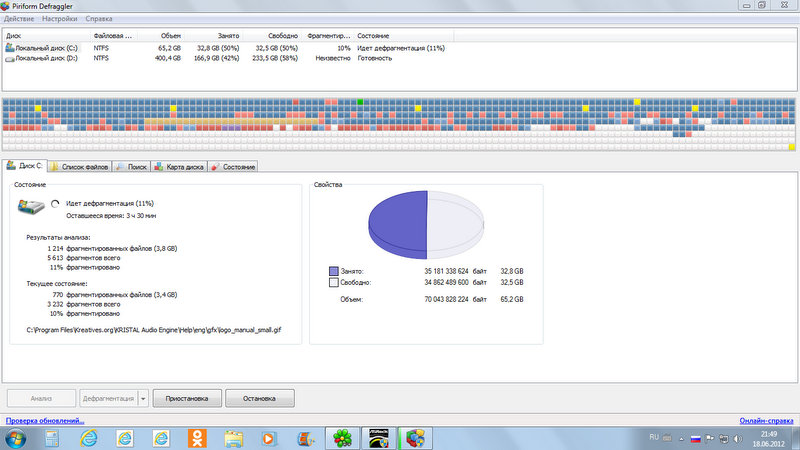Sort by the Файловая column header
800x450 pixels.
[x=114, y=36]
